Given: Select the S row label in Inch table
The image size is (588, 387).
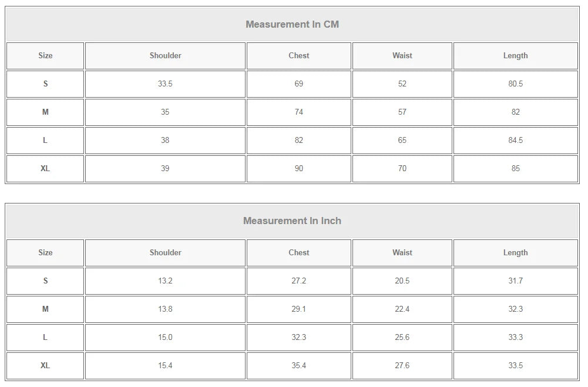Looking at the screenshot, I should pyautogui.click(x=45, y=281).
